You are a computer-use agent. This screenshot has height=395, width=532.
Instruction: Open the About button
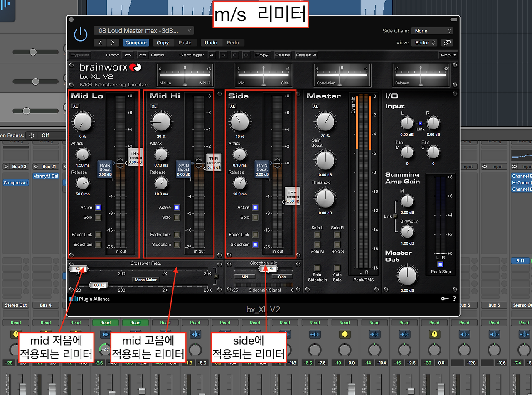coord(448,55)
